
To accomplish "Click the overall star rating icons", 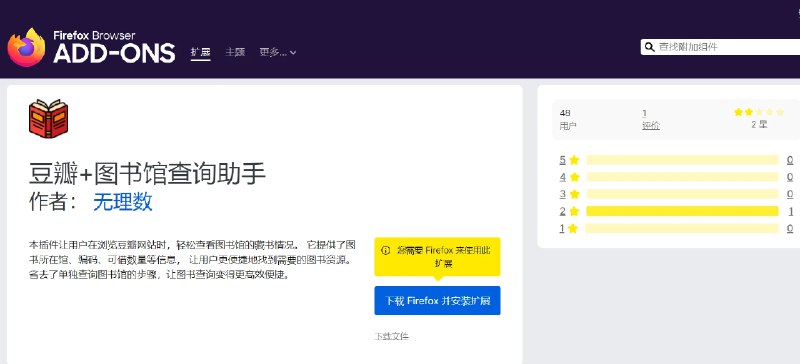I will pos(759,112).
